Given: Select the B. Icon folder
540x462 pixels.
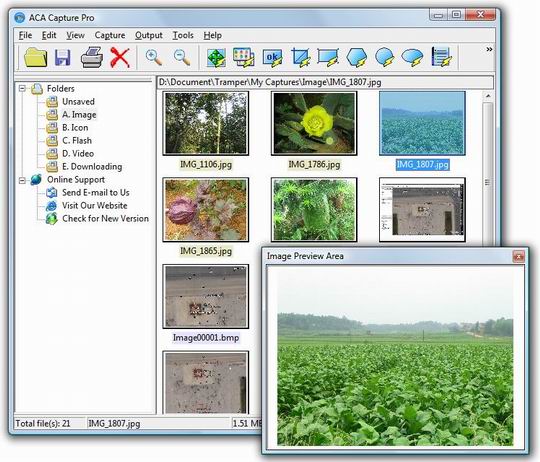Looking at the screenshot, I should 75,128.
